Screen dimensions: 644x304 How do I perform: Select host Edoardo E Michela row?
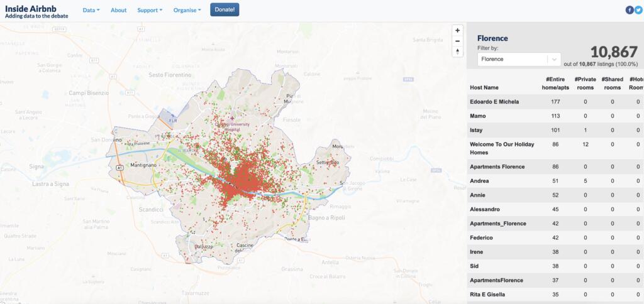pos(494,102)
